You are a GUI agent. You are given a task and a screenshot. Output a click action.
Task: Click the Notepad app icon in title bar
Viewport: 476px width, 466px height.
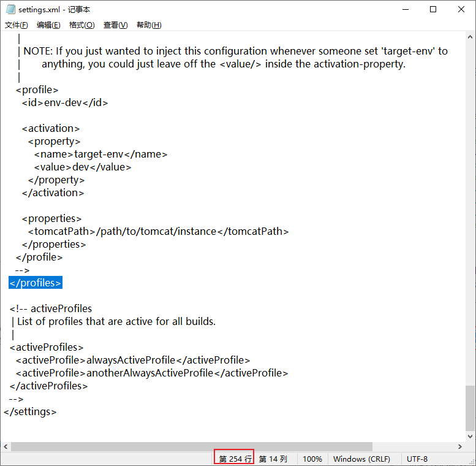[x=10, y=10]
